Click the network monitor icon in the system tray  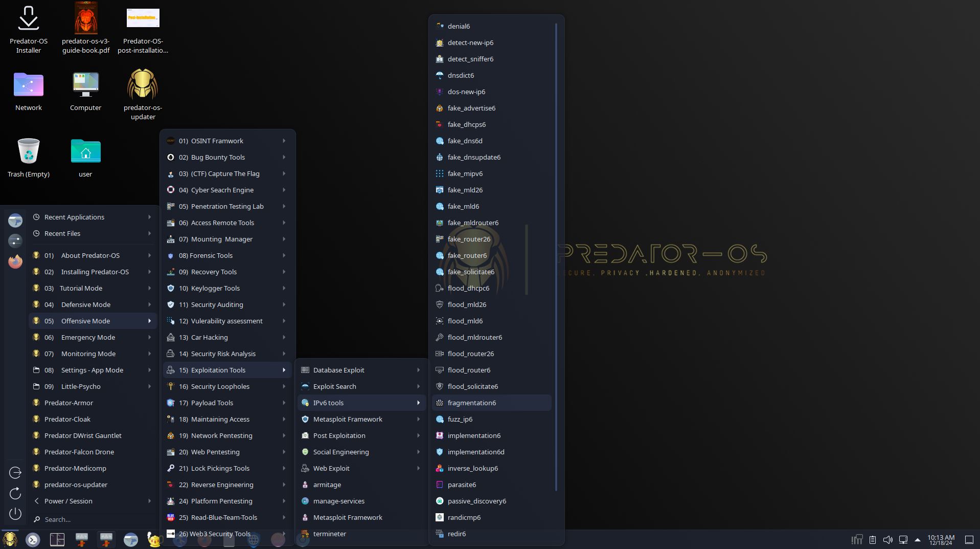(x=857, y=540)
